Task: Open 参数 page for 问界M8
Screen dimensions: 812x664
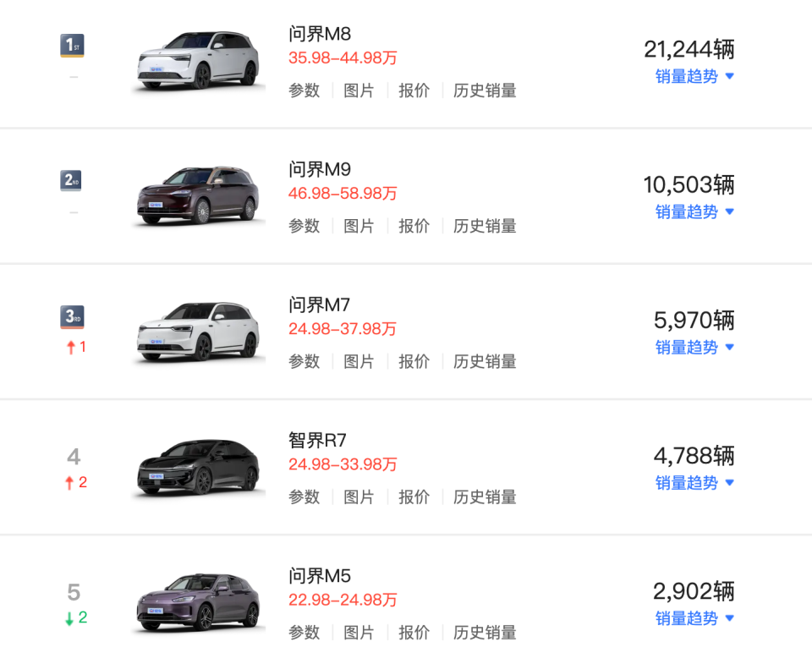Action: [304, 91]
